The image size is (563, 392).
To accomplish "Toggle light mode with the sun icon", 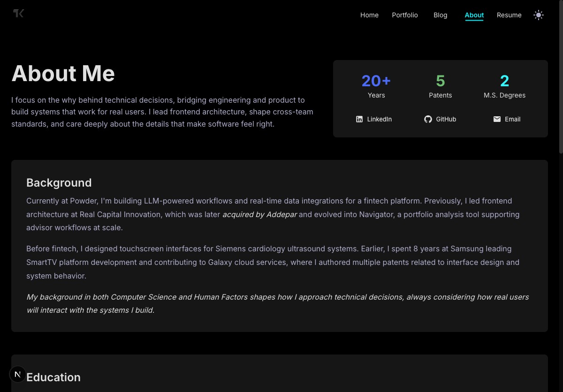I will pos(538,15).
